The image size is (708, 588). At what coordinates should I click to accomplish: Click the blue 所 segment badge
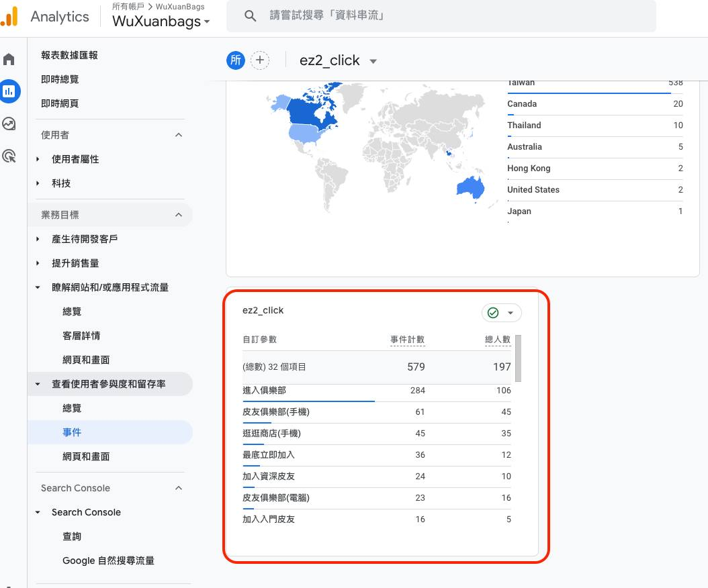(236, 60)
